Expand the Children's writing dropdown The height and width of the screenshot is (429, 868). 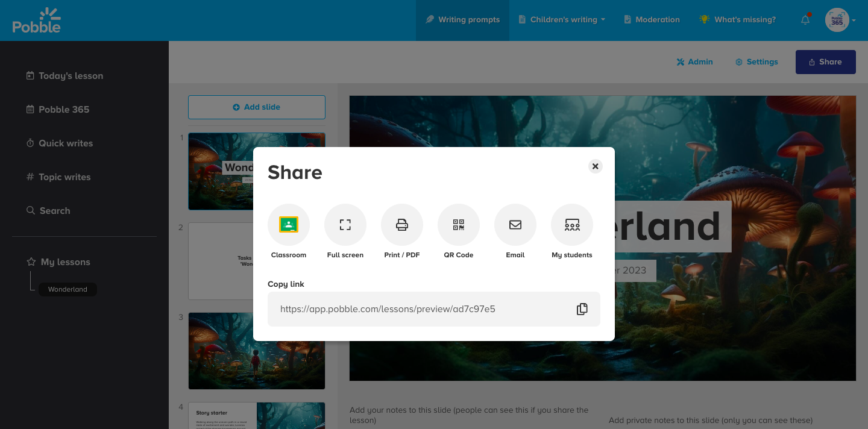[562, 20]
